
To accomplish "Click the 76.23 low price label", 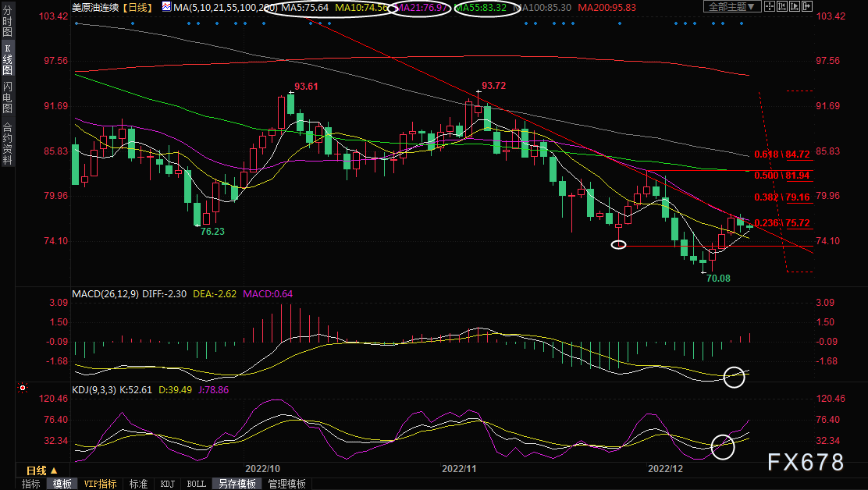I will [x=212, y=231].
